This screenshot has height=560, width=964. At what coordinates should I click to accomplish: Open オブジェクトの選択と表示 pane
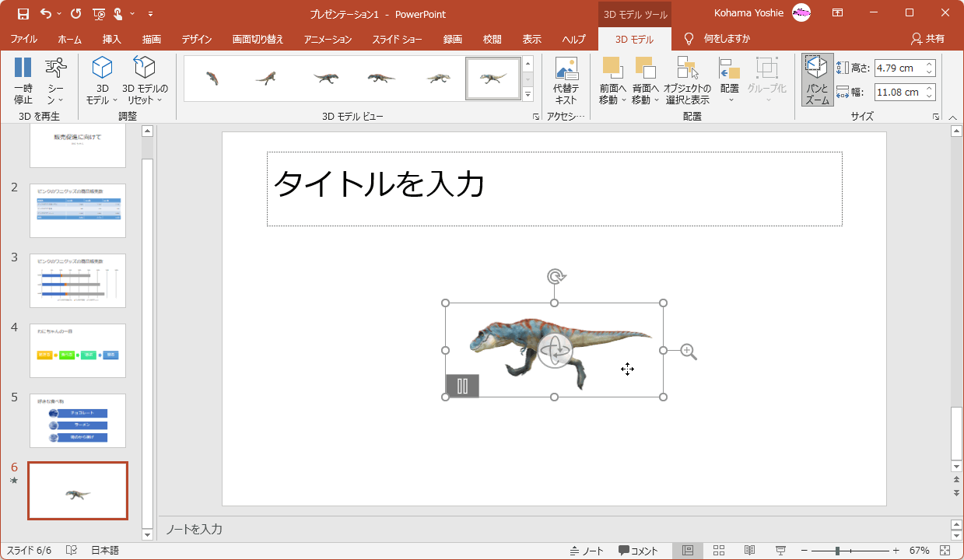pyautogui.click(x=687, y=81)
